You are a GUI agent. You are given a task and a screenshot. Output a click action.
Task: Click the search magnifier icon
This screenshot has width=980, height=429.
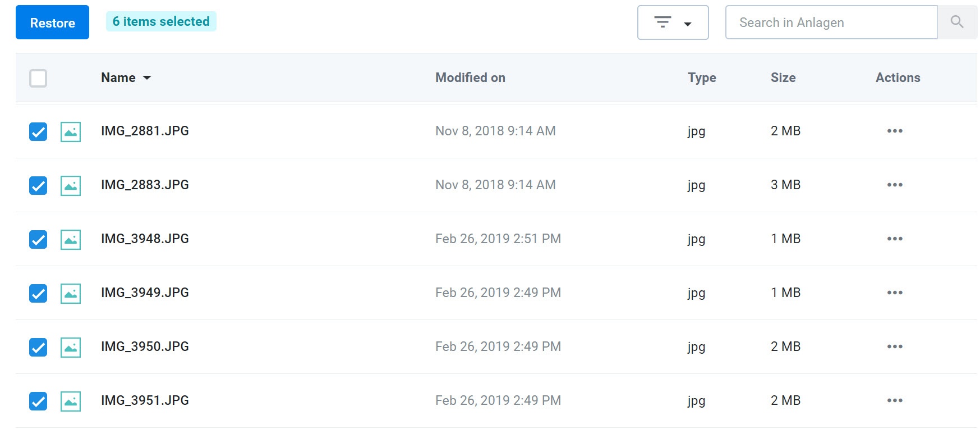(x=957, y=22)
